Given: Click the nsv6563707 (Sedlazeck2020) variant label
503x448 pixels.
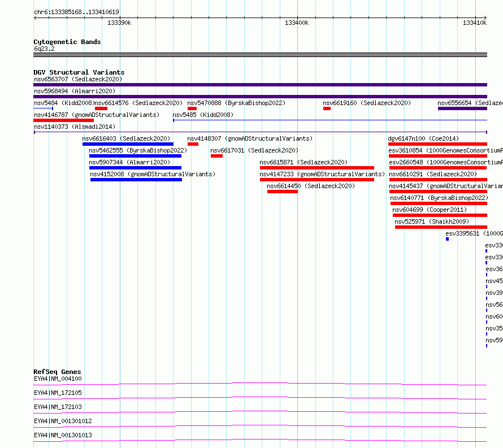Looking at the screenshot, I should (x=78, y=79).
